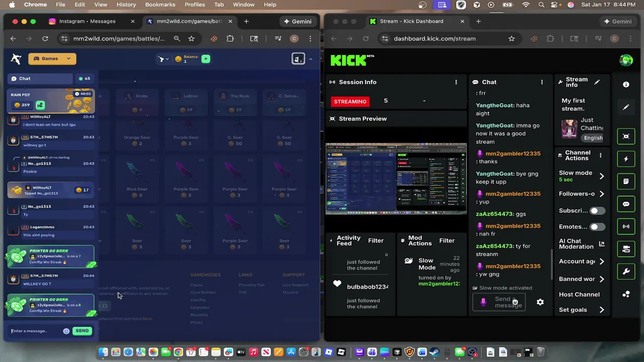644x362 pixels.
Task: Open the Kick Chat panel three-dot menu
Action: pos(542,82)
